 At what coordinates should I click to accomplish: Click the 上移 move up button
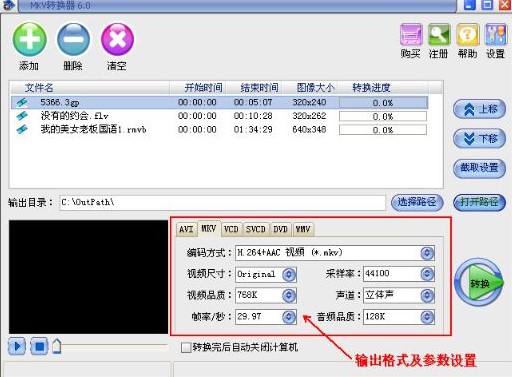(x=479, y=109)
